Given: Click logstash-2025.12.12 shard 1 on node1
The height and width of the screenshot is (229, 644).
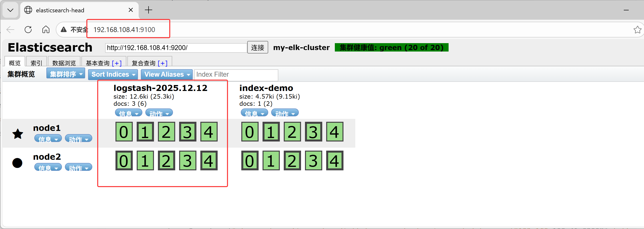Looking at the screenshot, I should pyautogui.click(x=145, y=132).
